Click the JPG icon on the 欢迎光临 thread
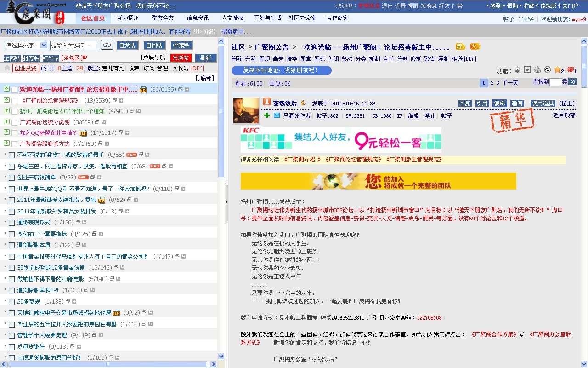 click(x=143, y=90)
